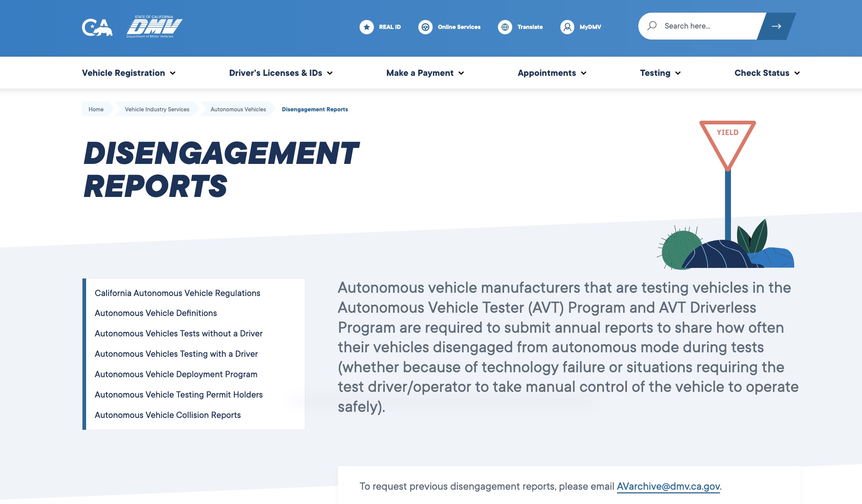The image size is (862, 504).
Task: Click the magnifying glass search icon
Action: (652, 26)
